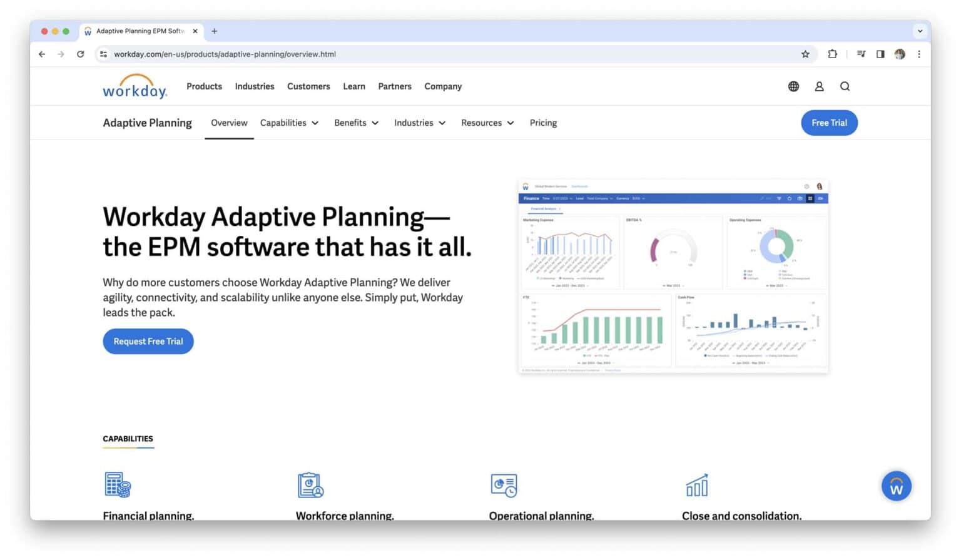Open the Products menu
This screenshot has height=560, width=961.
[x=204, y=86]
